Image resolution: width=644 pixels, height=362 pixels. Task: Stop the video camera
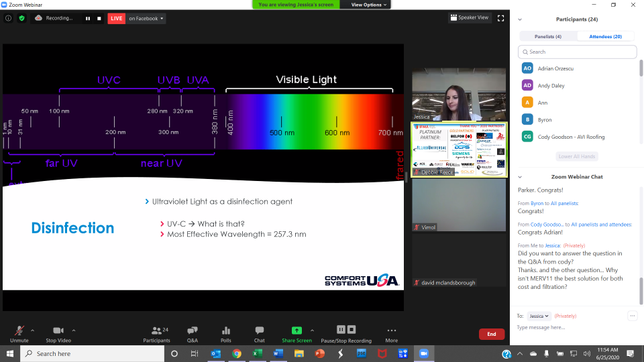(58, 334)
